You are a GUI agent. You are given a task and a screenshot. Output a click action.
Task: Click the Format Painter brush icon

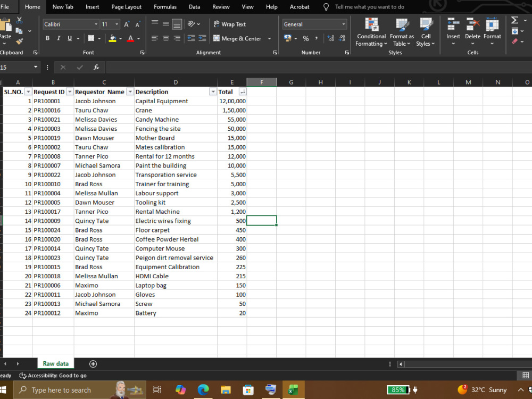[x=19, y=41]
